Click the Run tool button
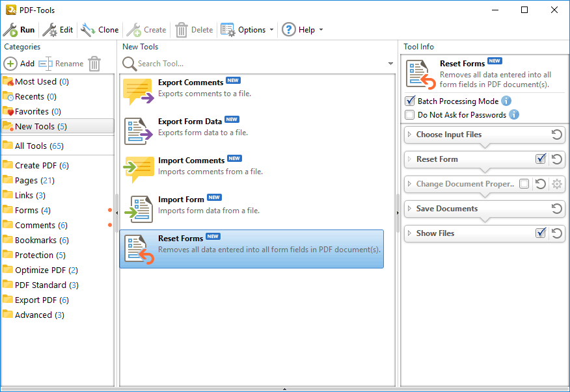 tap(19, 30)
